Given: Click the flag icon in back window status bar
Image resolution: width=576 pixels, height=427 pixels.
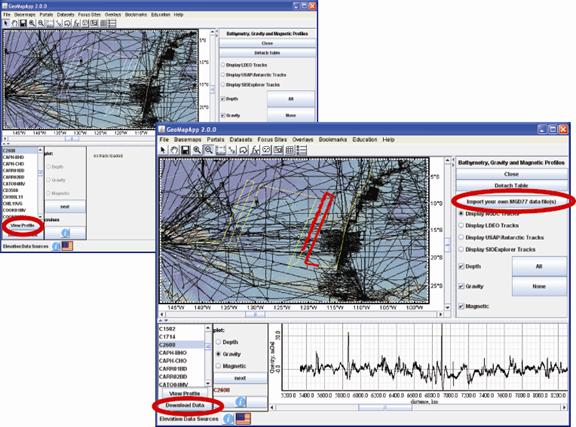Looking at the screenshot, I should point(67,246).
